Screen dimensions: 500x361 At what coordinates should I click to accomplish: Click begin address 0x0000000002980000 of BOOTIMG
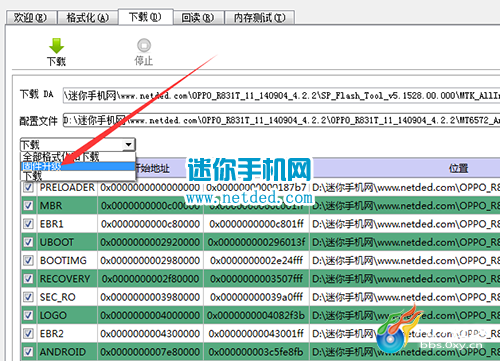pos(150,260)
